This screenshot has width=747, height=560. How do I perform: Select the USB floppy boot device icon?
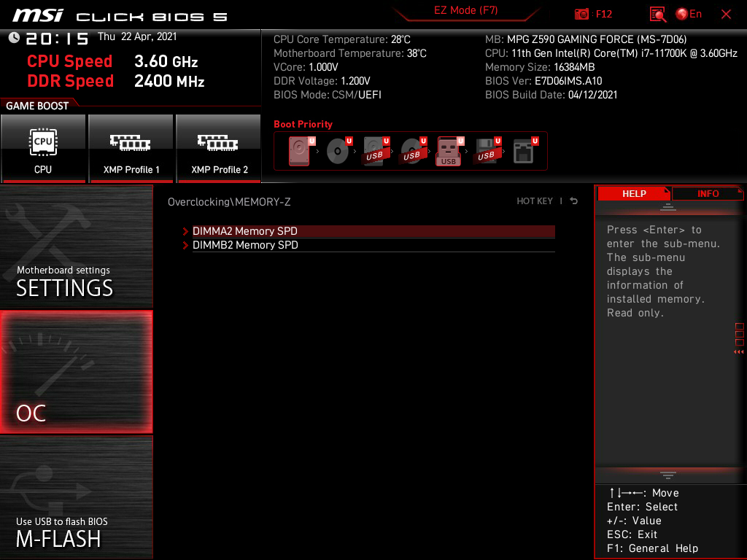pyautogui.click(x=487, y=151)
